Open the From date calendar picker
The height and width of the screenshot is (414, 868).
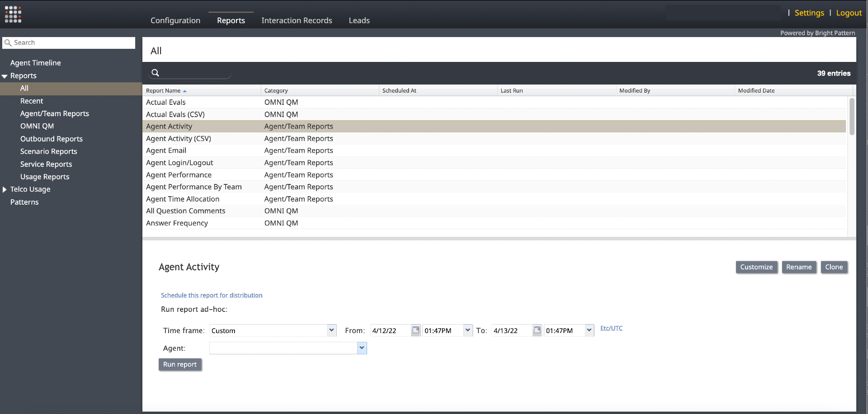pos(415,330)
